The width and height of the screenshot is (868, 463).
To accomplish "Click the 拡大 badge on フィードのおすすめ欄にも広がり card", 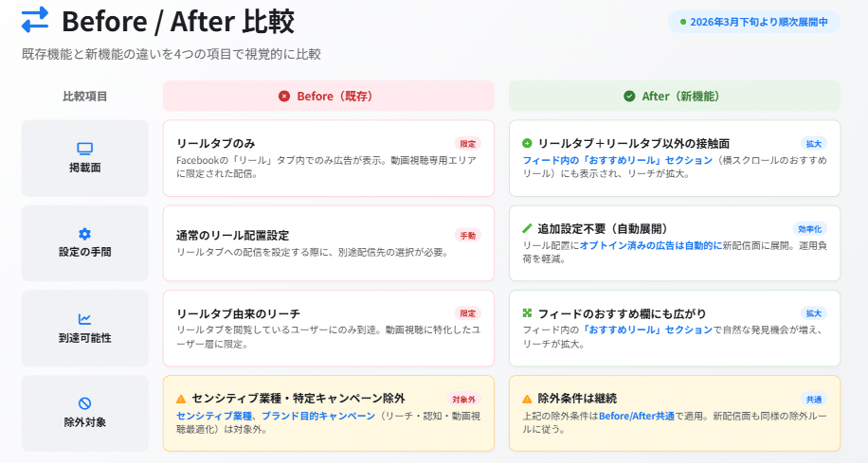I will 814,313.
